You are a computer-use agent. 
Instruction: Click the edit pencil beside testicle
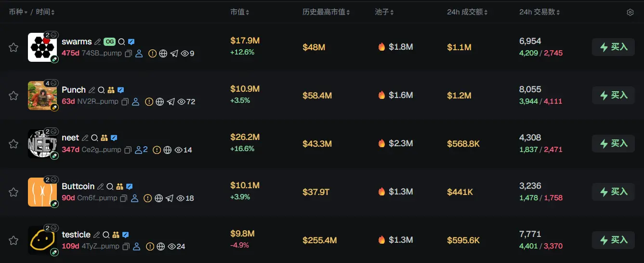pos(97,235)
